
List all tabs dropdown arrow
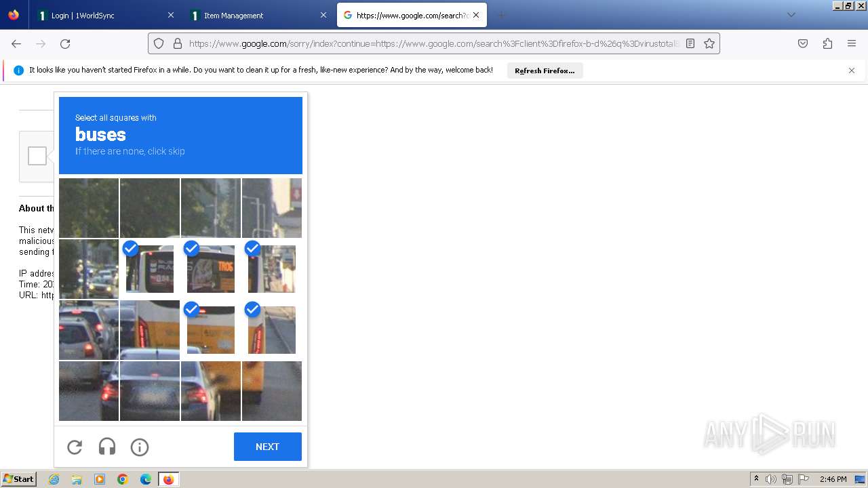coord(791,15)
